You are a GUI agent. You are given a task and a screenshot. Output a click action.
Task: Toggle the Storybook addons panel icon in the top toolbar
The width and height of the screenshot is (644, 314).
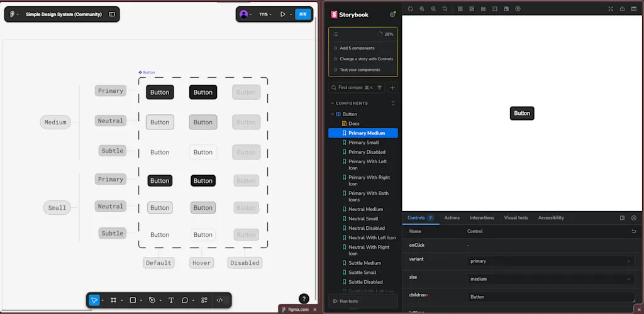tap(634, 9)
